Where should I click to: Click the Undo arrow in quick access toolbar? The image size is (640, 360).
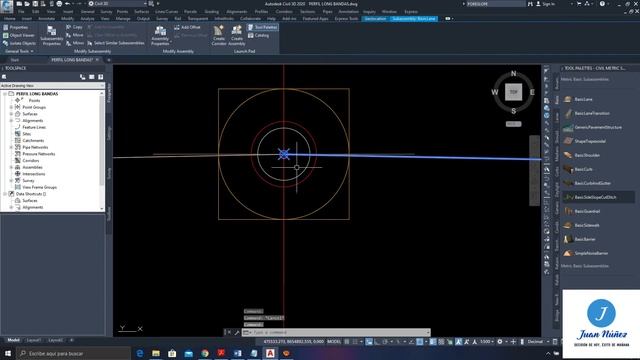click(68, 4)
